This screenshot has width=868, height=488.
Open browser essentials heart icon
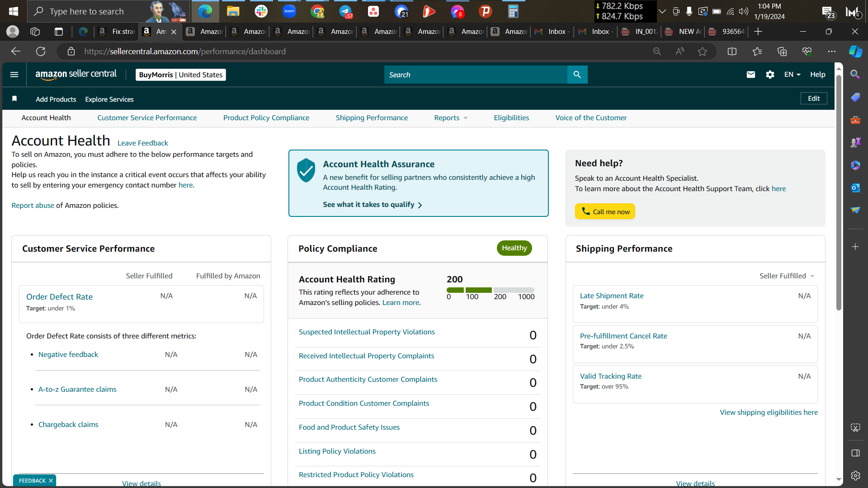coord(807,52)
